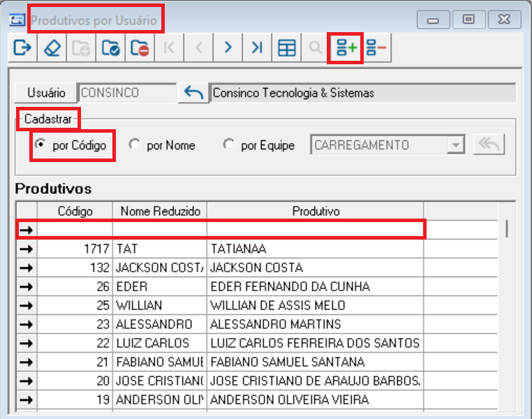
Task: Select the por Código radio option
Action: pyautogui.click(x=40, y=145)
